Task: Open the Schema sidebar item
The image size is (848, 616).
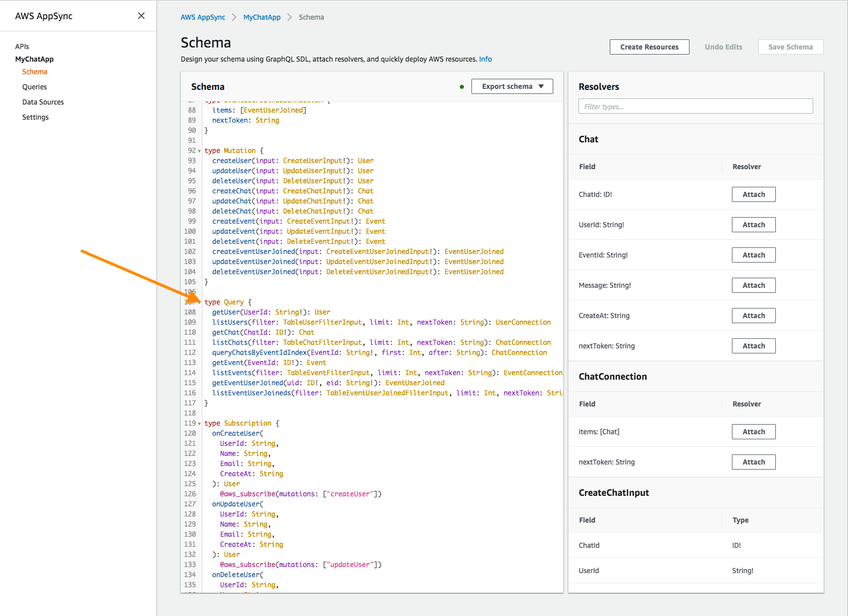Action: click(35, 72)
